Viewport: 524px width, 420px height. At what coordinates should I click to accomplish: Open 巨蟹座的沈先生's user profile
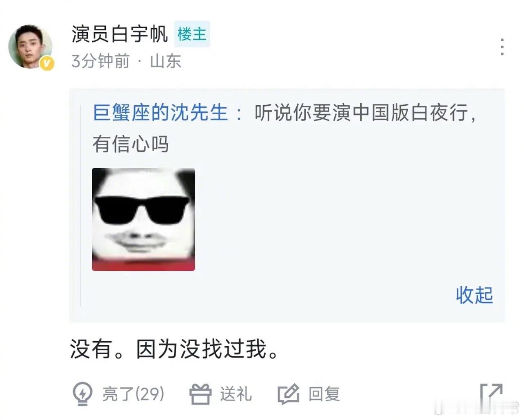coord(160,112)
